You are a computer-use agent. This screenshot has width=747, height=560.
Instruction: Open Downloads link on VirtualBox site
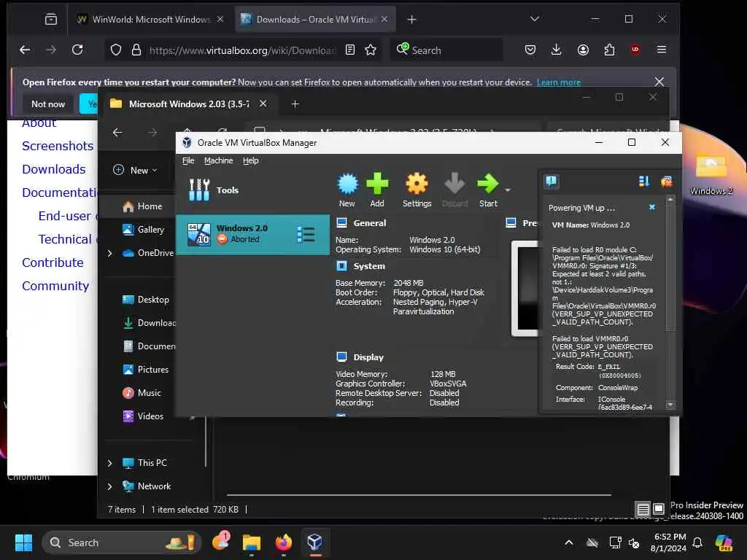54,169
